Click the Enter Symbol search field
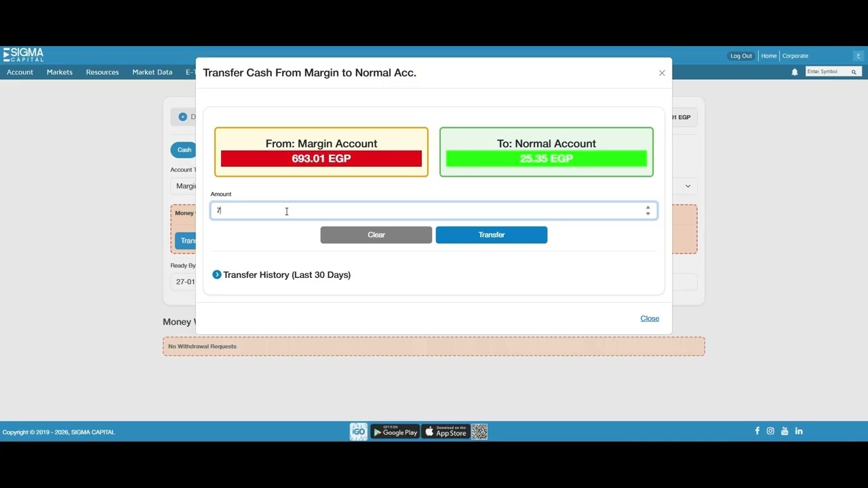The width and height of the screenshot is (868, 488). [827, 72]
